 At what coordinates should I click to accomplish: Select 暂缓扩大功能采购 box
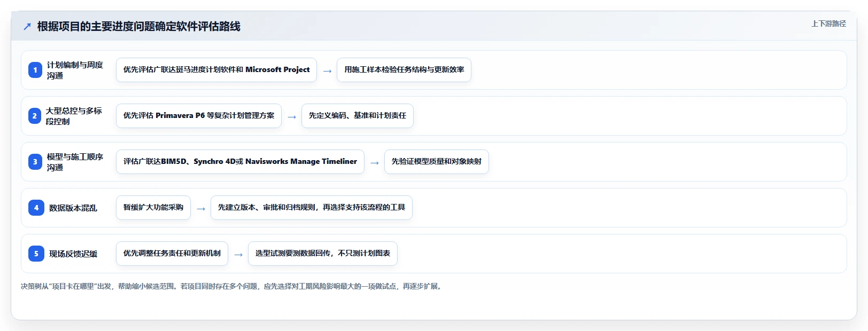coord(153,208)
